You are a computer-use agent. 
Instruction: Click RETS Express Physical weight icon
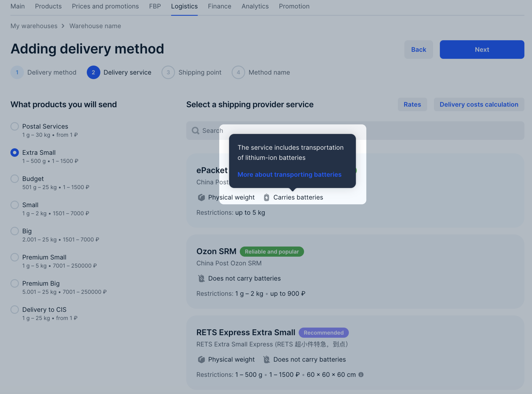tap(201, 359)
